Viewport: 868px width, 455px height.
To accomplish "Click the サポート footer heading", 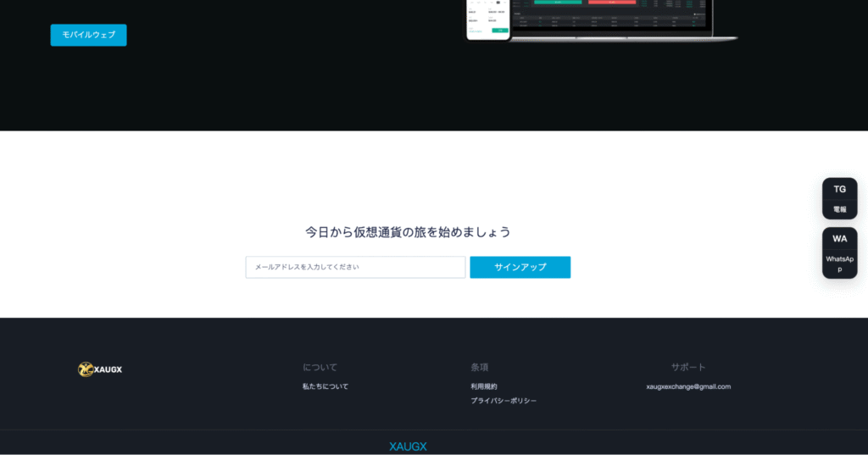I will click(688, 367).
